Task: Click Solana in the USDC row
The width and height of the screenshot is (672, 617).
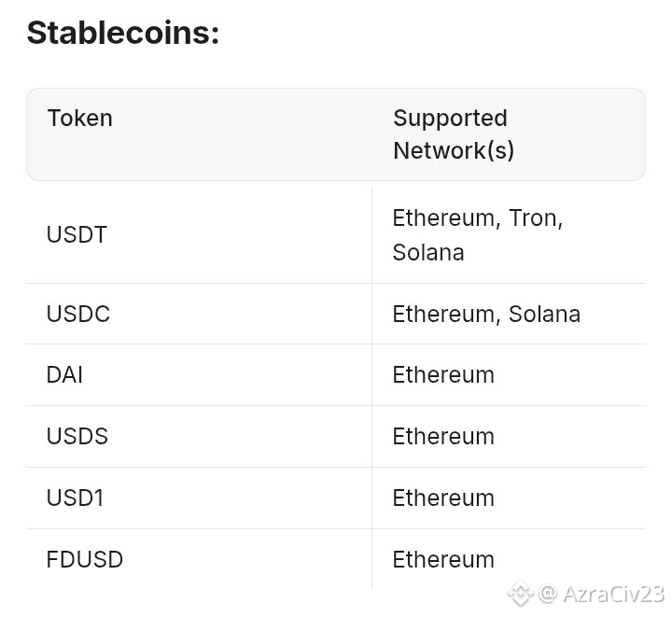Action: (x=544, y=314)
